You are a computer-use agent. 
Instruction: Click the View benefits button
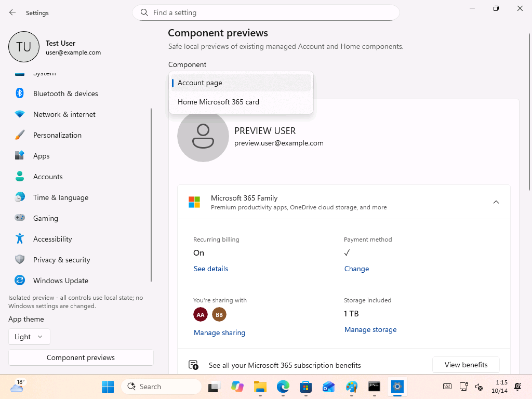(x=466, y=365)
